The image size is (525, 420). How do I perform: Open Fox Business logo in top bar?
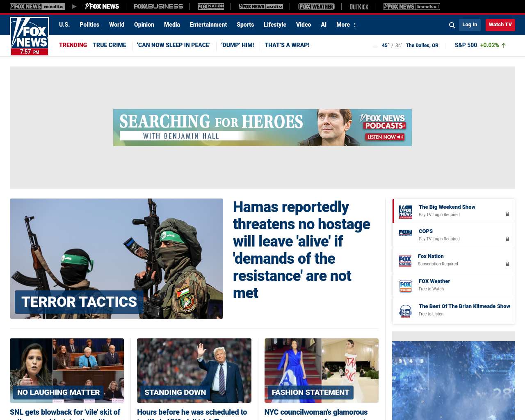[x=158, y=7]
